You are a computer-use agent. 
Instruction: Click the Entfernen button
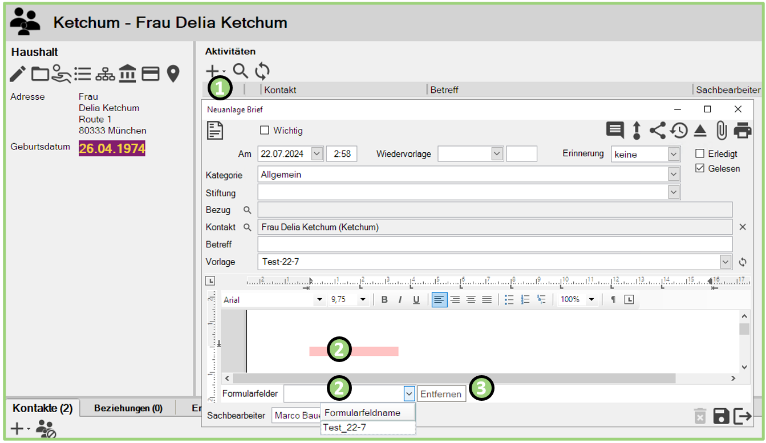click(441, 394)
